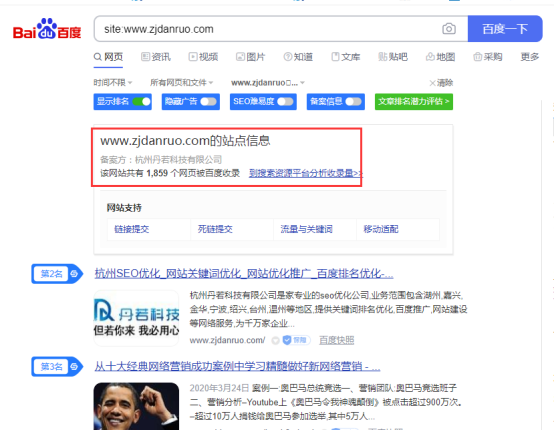Click the 百度一下 search button
Viewport: 554px width, 431px height.
pyautogui.click(x=505, y=29)
